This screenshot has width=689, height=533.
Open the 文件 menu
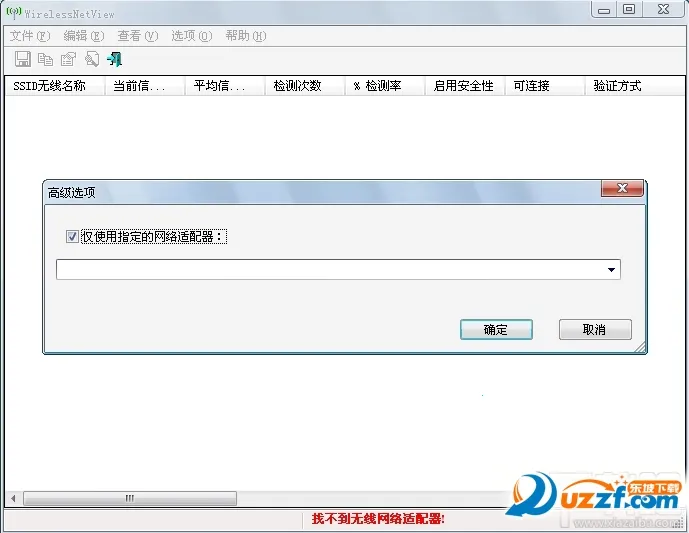[x=29, y=36]
